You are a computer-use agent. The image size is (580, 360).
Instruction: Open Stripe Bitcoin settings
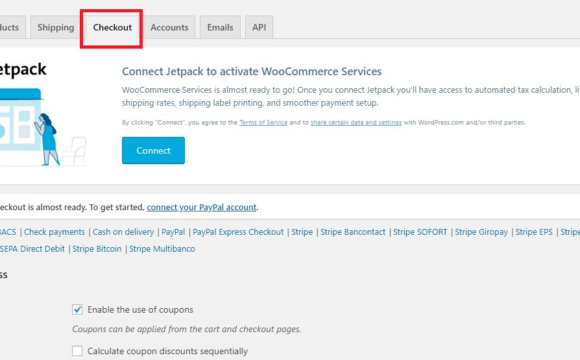tap(97, 249)
